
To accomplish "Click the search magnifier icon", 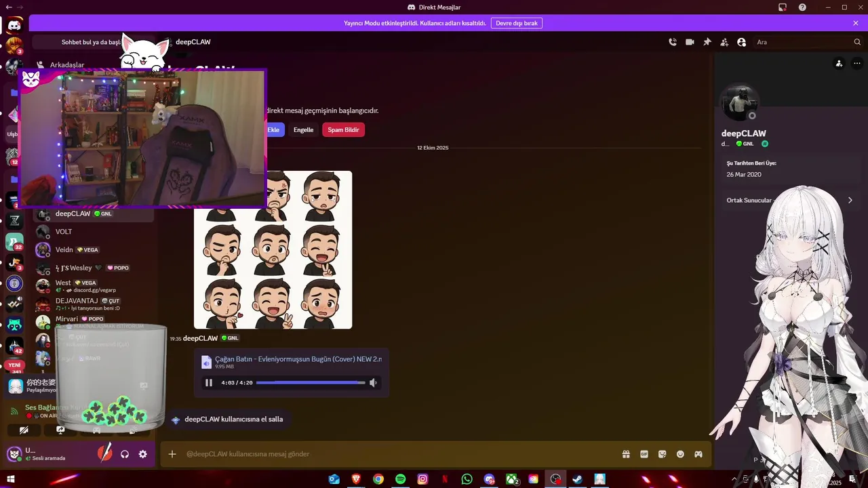I will pos(857,42).
